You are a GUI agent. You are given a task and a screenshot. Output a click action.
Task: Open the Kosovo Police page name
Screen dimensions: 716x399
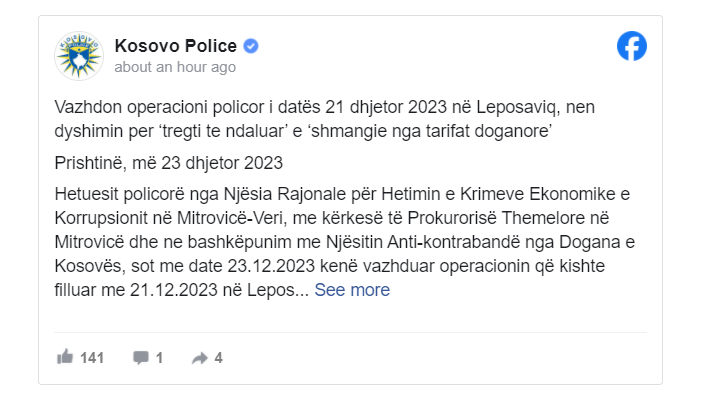coord(176,46)
